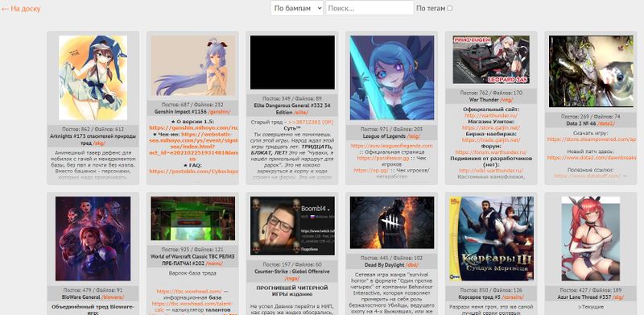Click the /alg/ tag on Azur Lane
This screenshot has height=315, width=644.
click(x=617, y=297)
